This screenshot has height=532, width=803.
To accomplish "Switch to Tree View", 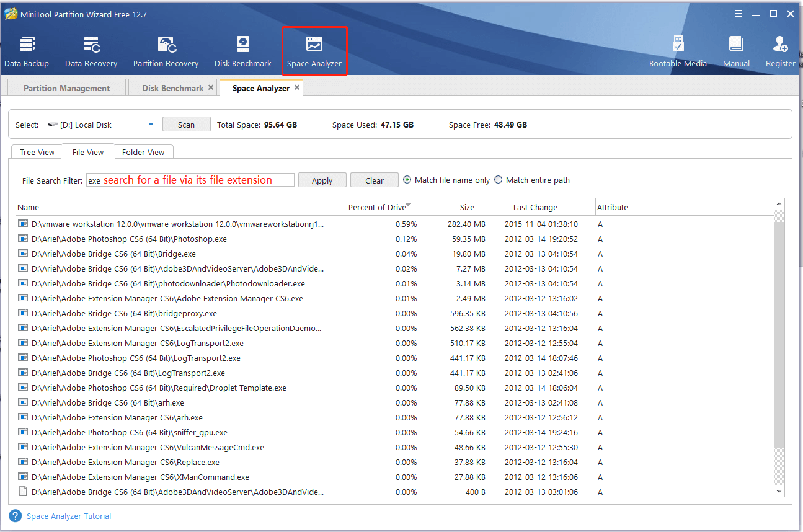I will pos(37,152).
